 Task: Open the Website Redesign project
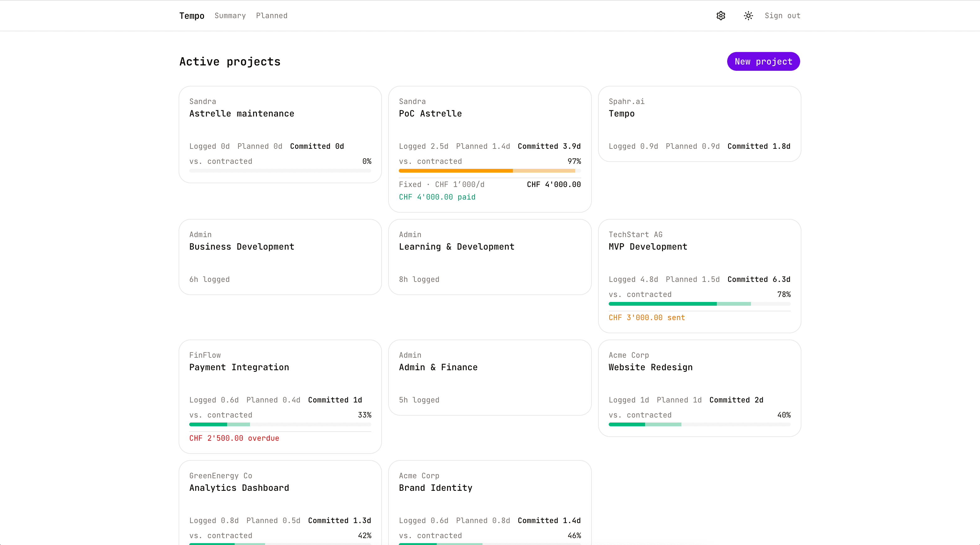pyautogui.click(x=699, y=388)
